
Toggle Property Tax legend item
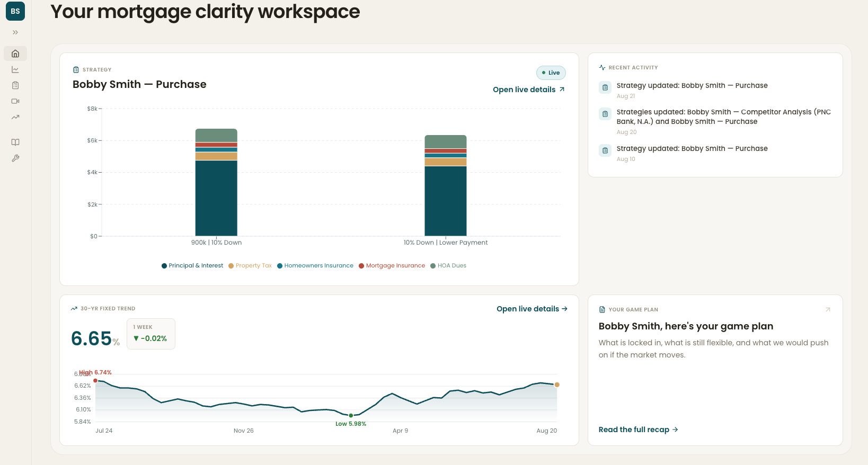point(250,266)
